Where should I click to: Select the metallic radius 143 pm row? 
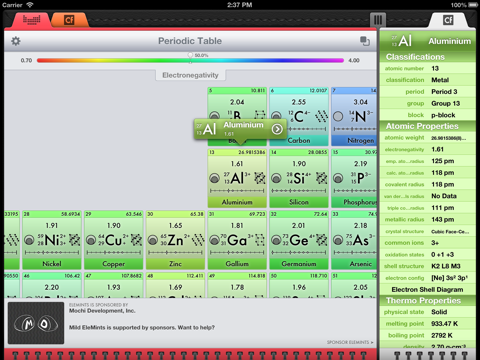pyautogui.click(x=427, y=219)
